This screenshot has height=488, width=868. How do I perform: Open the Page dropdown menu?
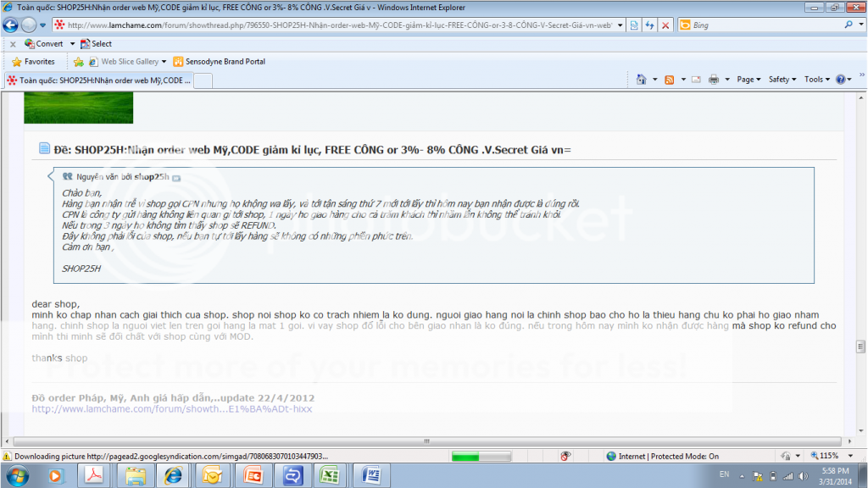tap(748, 79)
